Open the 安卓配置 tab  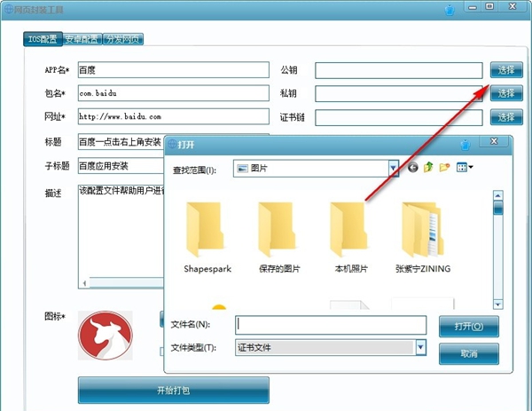click(x=82, y=39)
